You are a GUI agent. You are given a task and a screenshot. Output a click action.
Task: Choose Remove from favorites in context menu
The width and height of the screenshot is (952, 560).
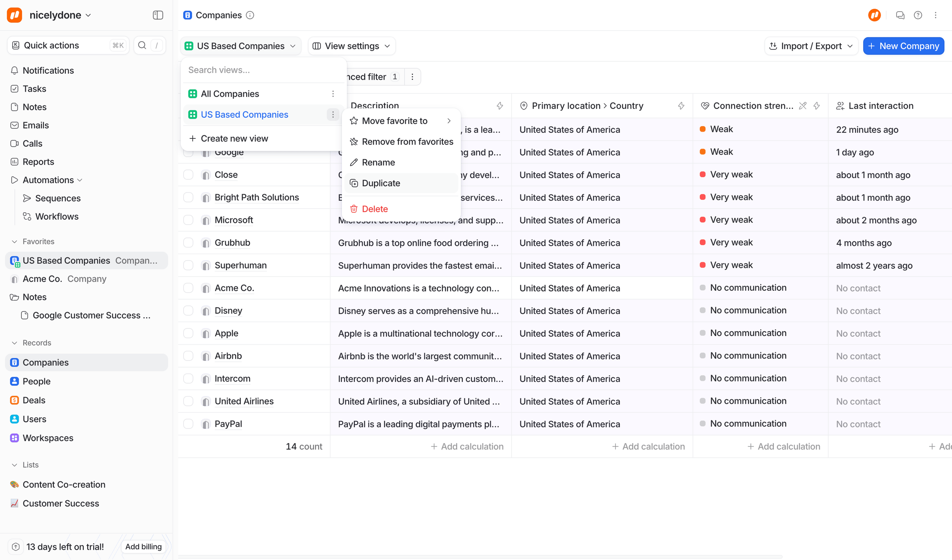click(x=401, y=142)
